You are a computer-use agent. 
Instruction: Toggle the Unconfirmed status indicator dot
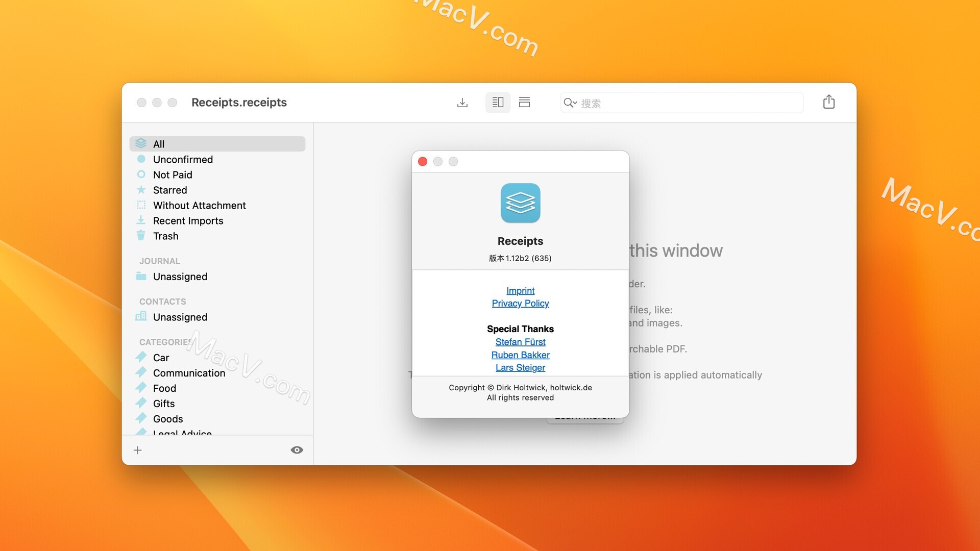(x=141, y=159)
